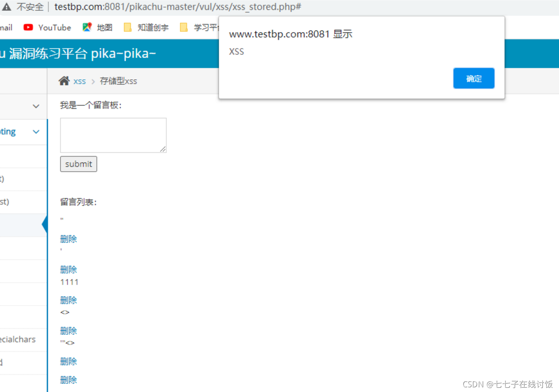Open the sidebar item ending in ecialchars
This screenshot has width=559, height=392.
tap(18, 340)
